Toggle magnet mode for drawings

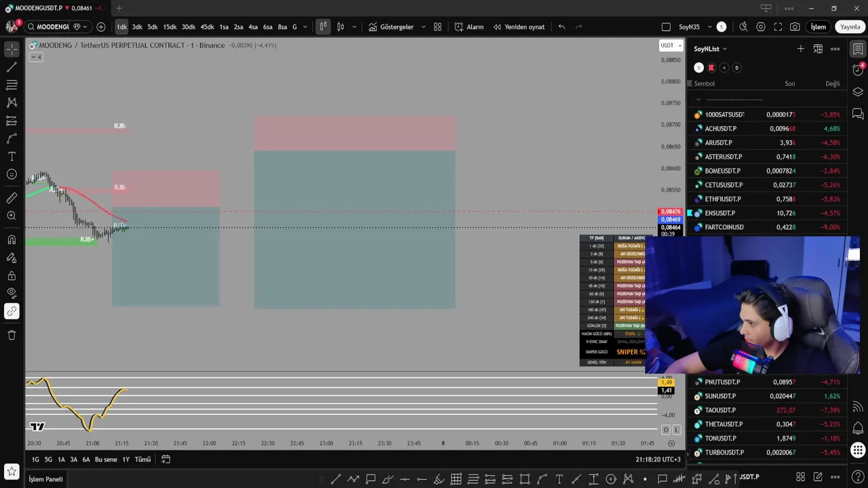[x=12, y=240]
